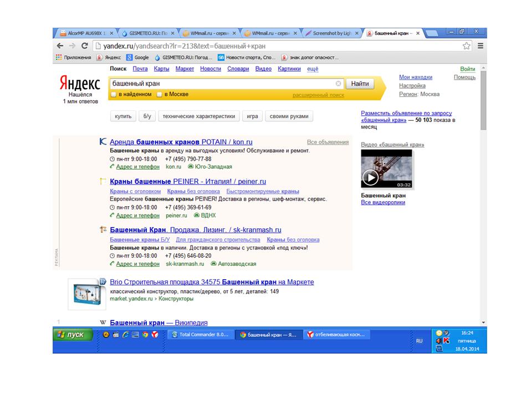The image size is (532, 399).
Task: Switch to AlcorMP AU698X tab
Action: click(x=86, y=33)
